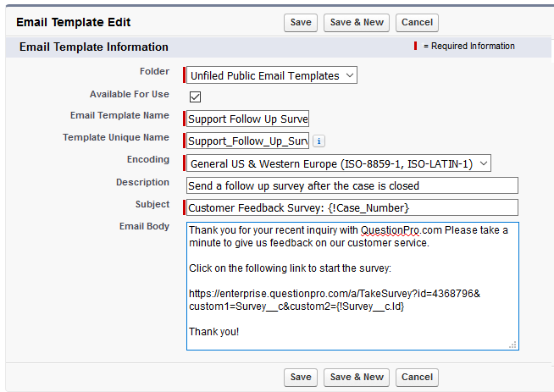Image resolution: width=554 pixels, height=392 pixels.
Task: Click the bottom Save button
Action: pos(301,377)
